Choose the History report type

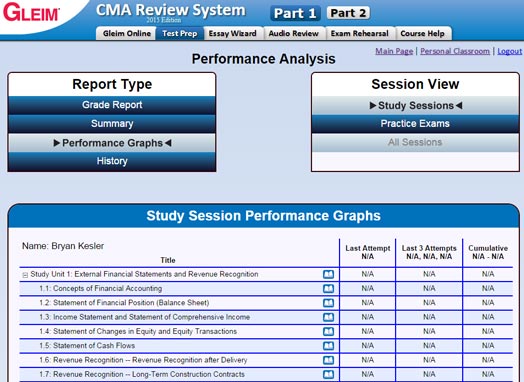pyautogui.click(x=112, y=161)
